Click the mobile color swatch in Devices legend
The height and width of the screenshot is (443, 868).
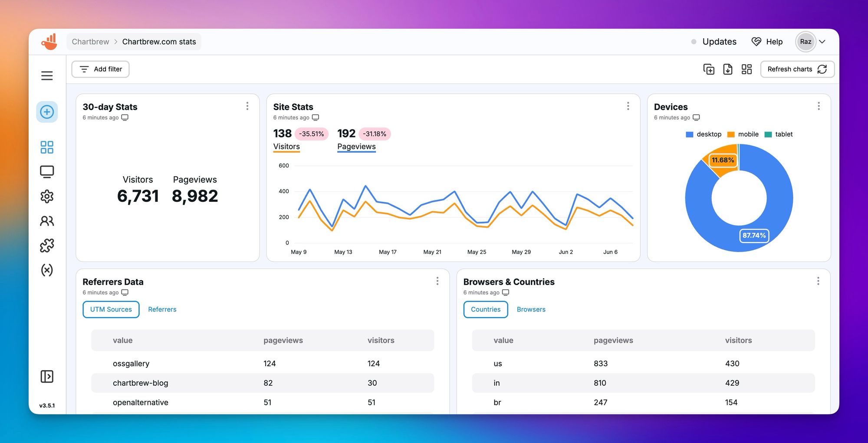(730, 134)
